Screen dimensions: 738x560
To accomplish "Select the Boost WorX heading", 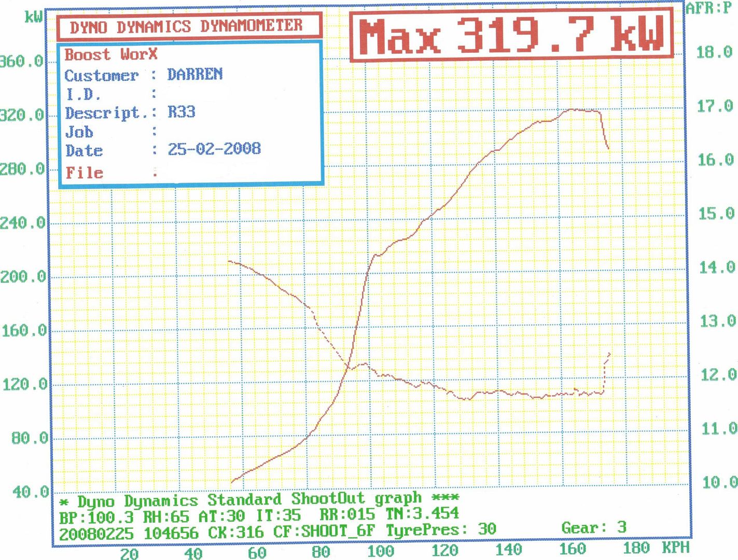I will point(110,54).
